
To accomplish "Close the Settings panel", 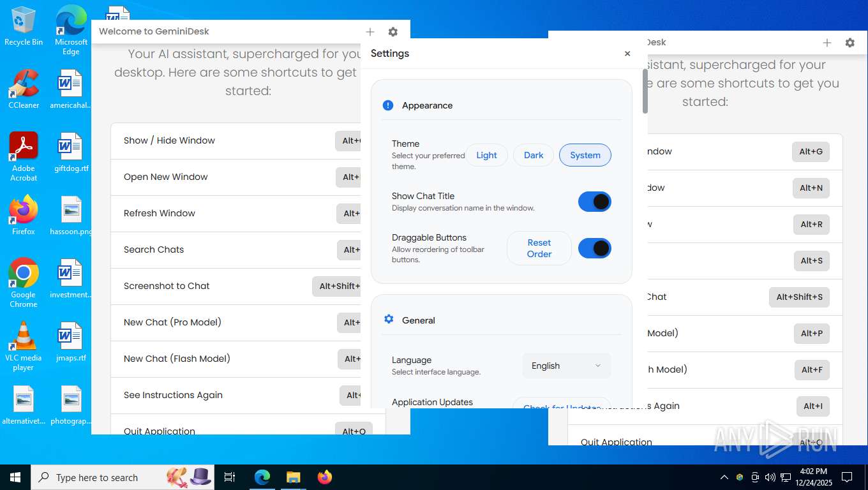I will click(627, 54).
